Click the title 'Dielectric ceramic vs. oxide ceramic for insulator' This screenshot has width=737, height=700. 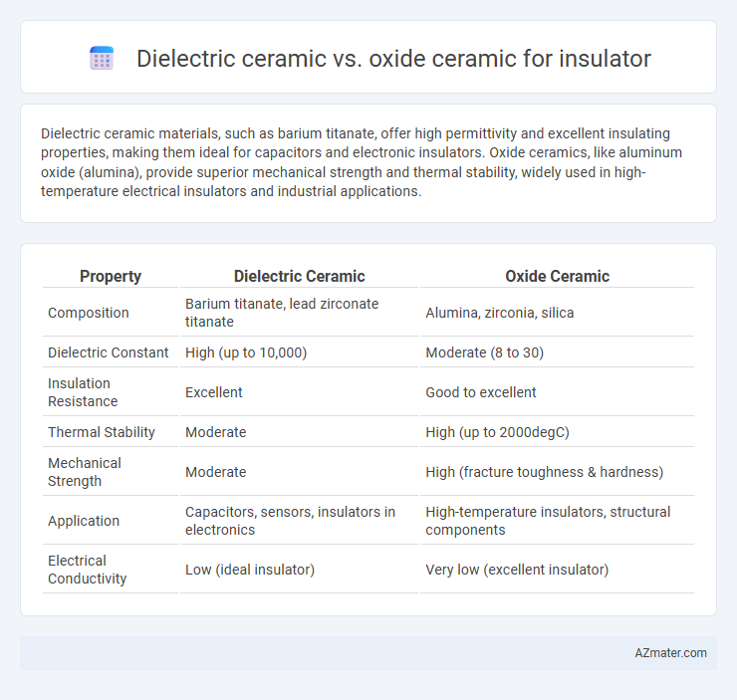(x=393, y=59)
